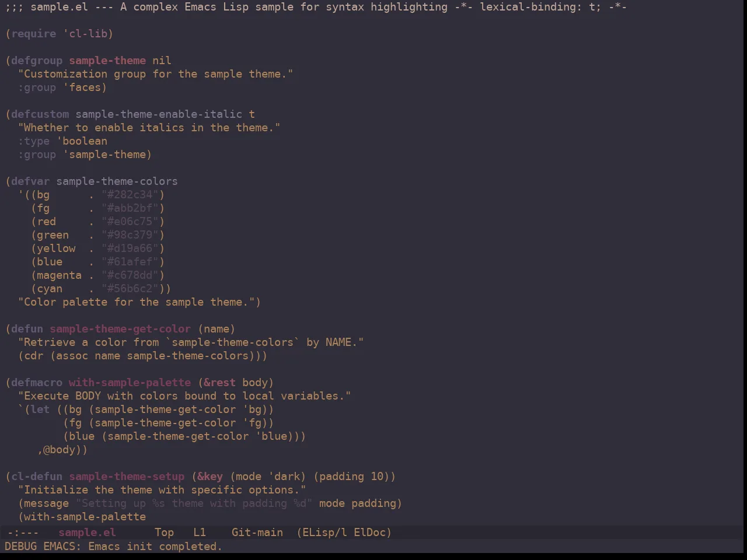Click the 'boolean symbol

point(82,141)
